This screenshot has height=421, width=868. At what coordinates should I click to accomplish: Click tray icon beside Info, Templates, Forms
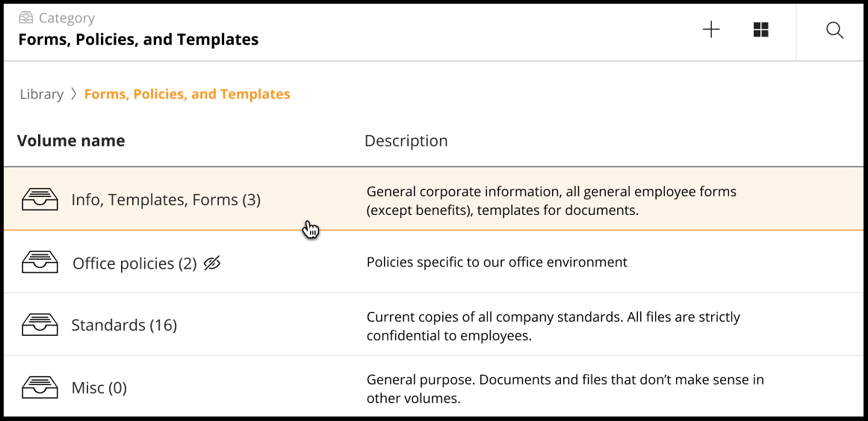(40, 199)
